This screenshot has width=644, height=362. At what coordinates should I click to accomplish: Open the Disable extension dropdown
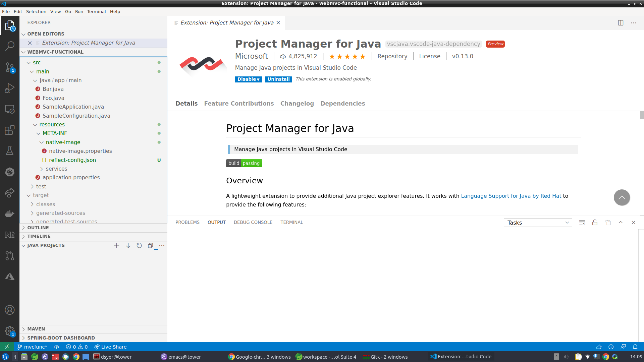(248, 79)
